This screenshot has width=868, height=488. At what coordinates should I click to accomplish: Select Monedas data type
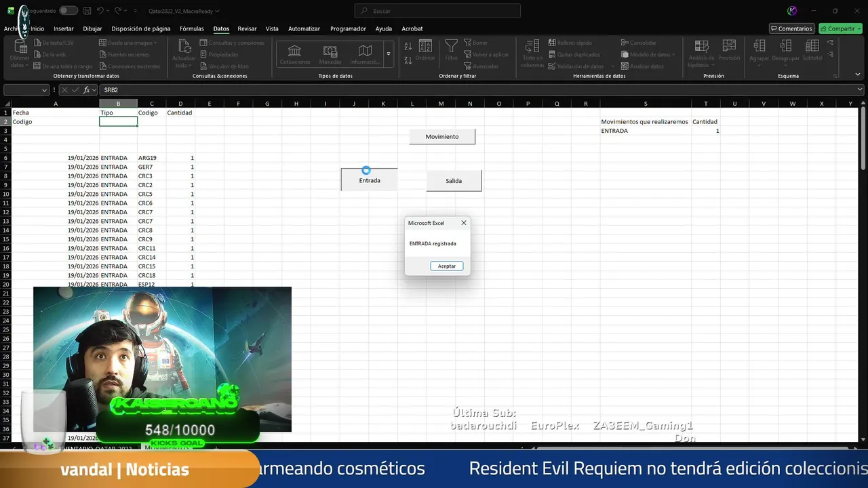click(330, 54)
